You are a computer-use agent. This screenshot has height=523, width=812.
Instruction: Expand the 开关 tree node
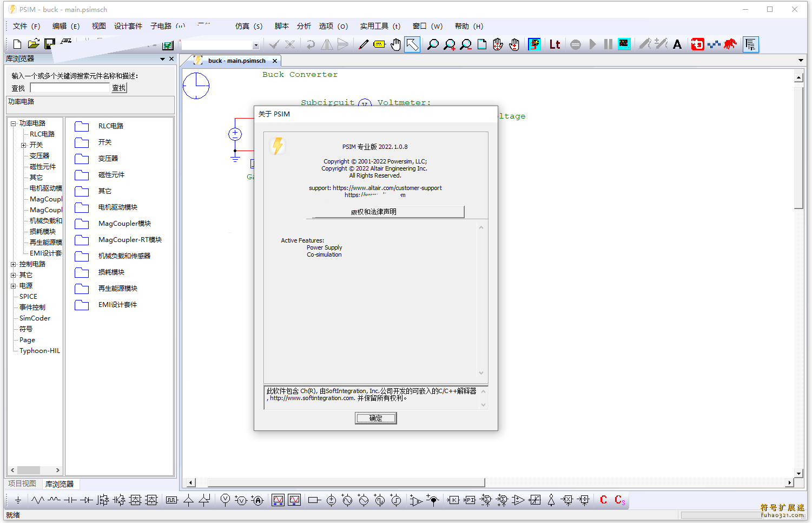coord(23,145)
